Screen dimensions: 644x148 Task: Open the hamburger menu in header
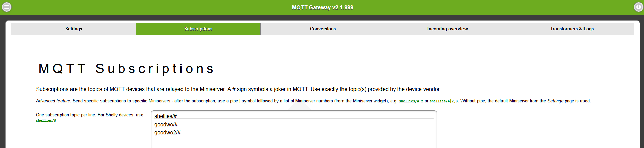pos(7,7)
